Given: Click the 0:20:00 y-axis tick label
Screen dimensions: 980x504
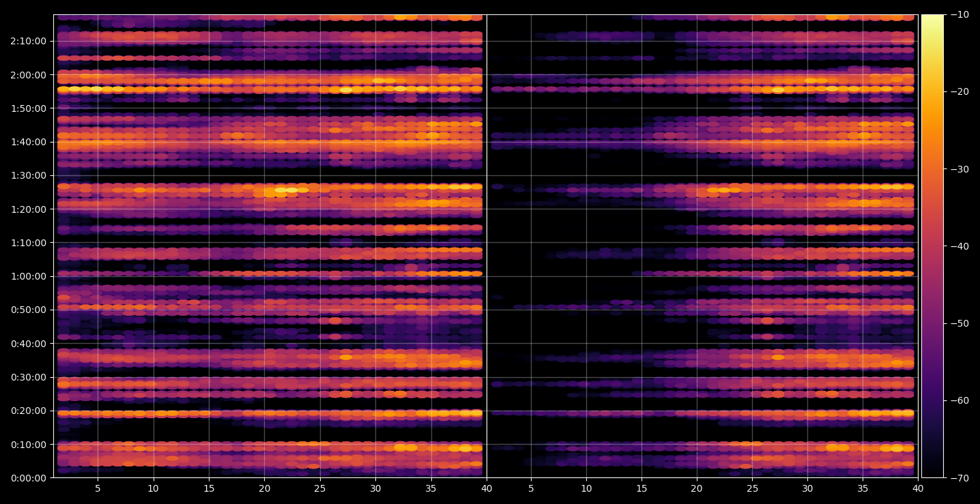Looking at the screenshot, I should point(28,411).
